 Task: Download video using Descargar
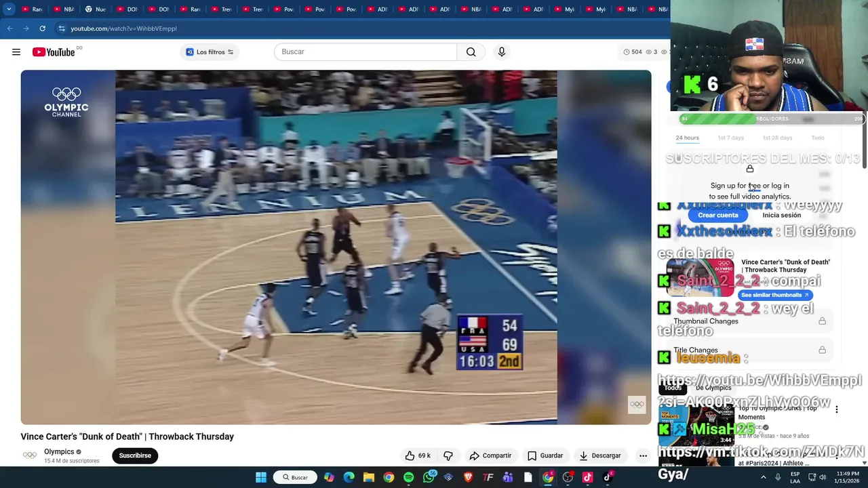tap(600, 455)
